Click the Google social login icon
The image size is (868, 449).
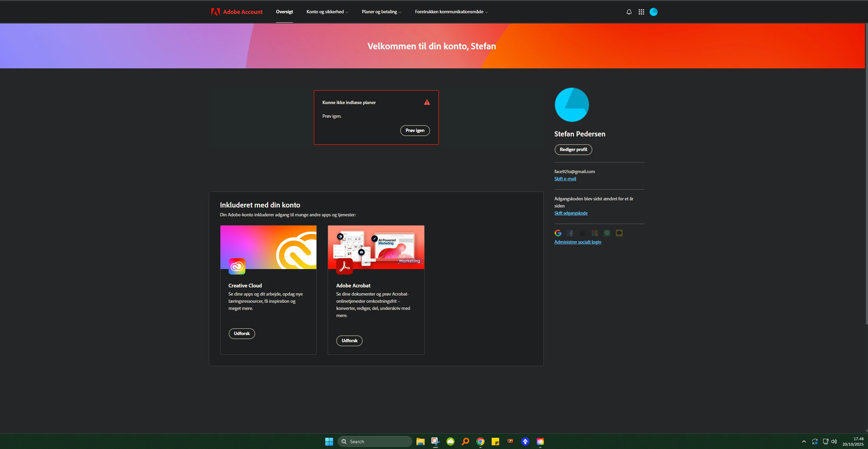tap(558, 233)
